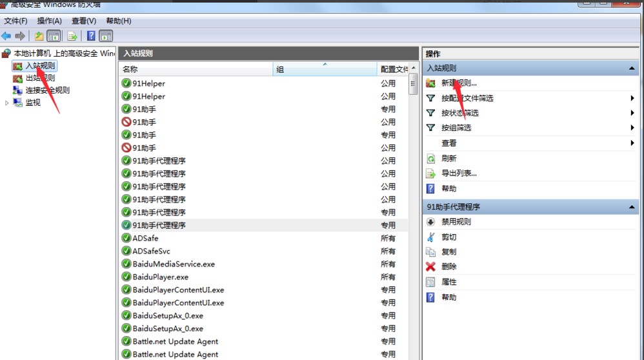Click green check icon of ADSafe rule

[x=126, y=238]
